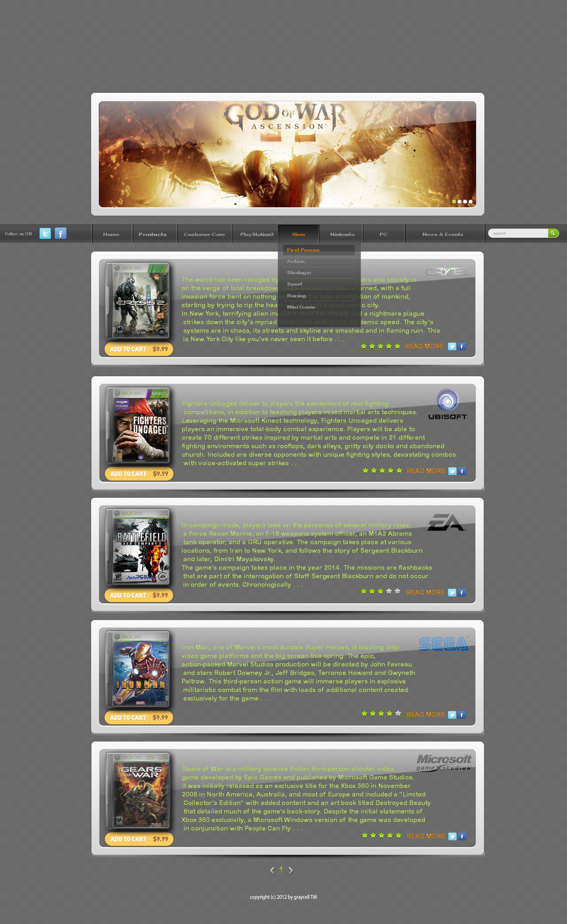
Task: Open the Facebook follow icon in header
Action: (60, 233)
